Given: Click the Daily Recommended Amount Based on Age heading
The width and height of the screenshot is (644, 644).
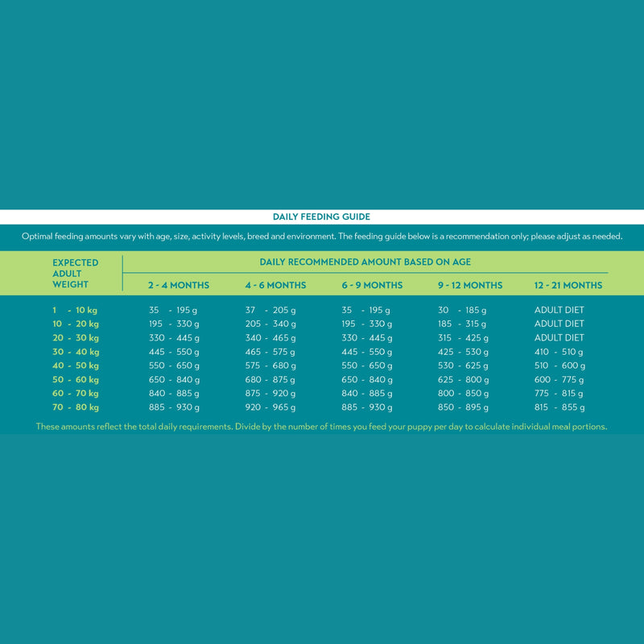Looking at the screenshot, I should [x=365, y=262].
